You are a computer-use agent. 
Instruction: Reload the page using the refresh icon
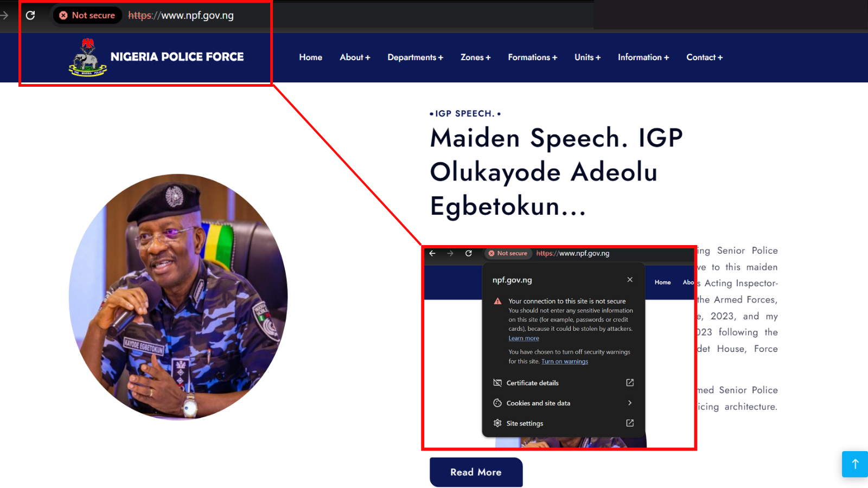[x=30, y=15]
